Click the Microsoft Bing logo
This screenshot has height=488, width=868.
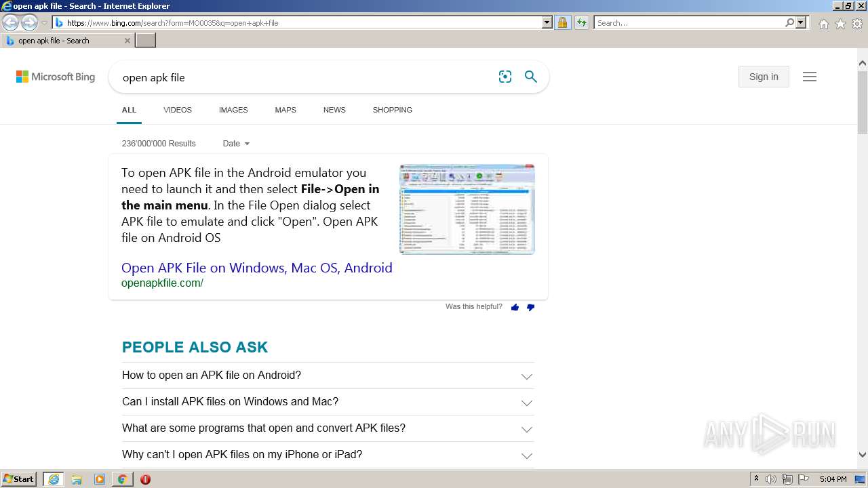56,77
